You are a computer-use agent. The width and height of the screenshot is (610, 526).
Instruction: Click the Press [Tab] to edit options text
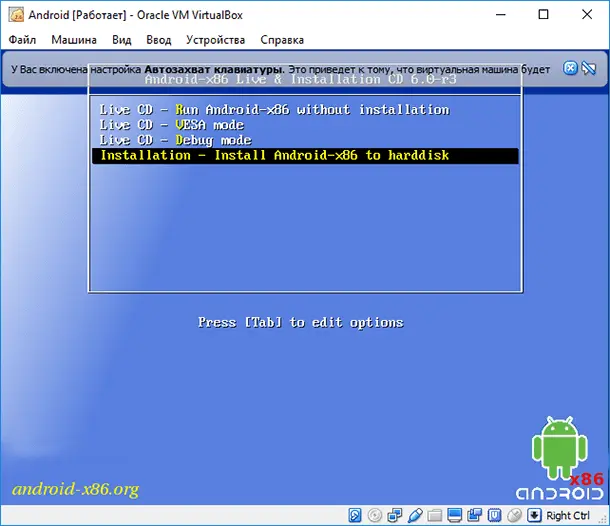click(301, 323)
